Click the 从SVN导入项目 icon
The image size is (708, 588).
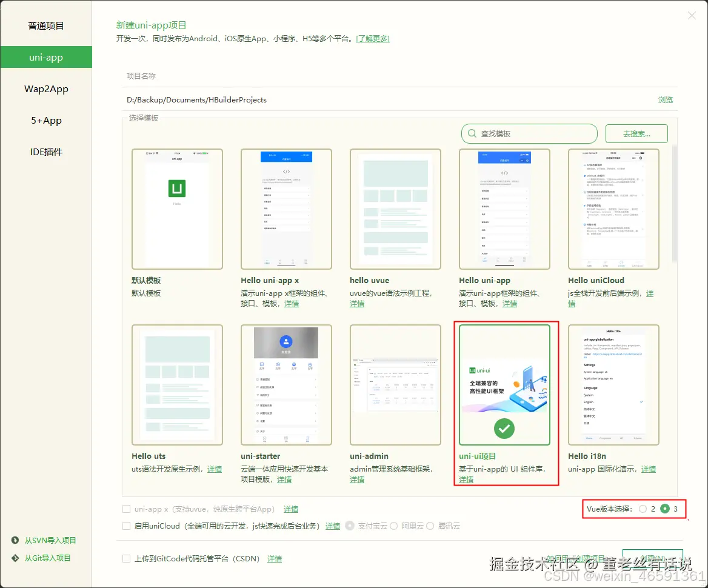13,540
